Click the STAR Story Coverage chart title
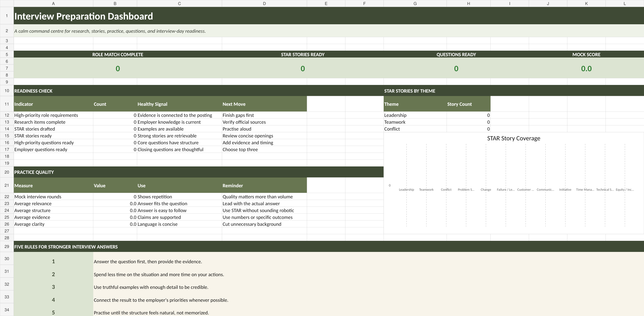Image resolution: width=644 pixels, height=316 pixels. 514,138
